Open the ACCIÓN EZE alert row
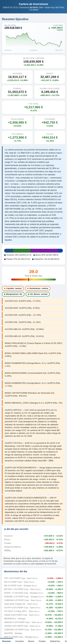 pos(33,315)
